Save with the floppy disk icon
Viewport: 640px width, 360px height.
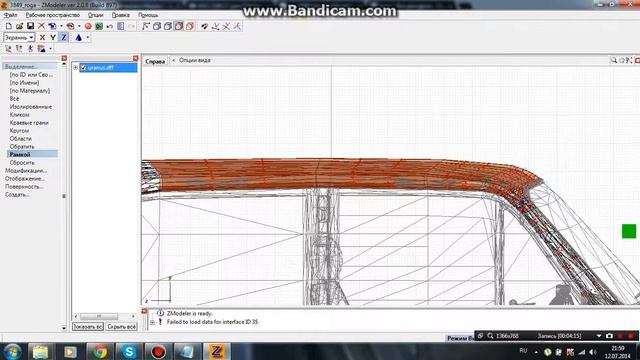click(x=30, y=26)
